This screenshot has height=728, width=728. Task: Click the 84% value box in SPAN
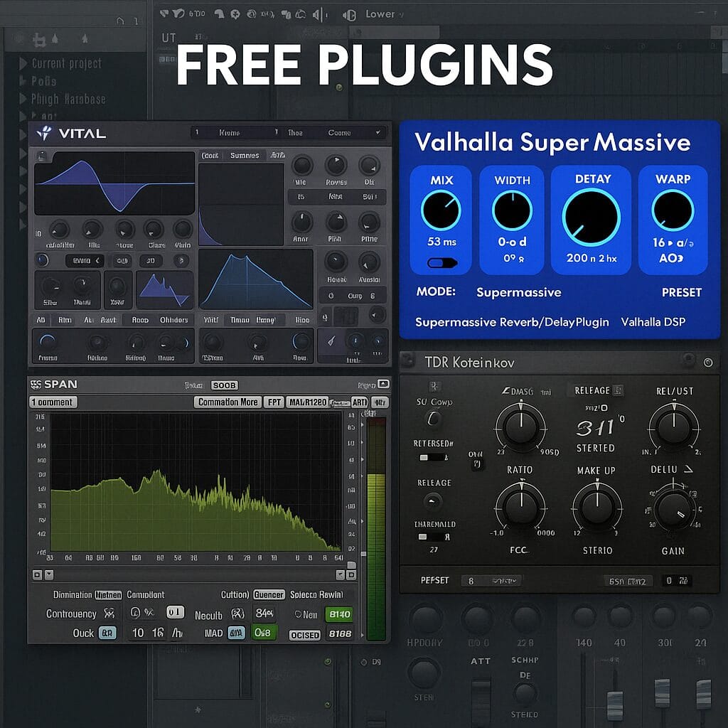point(264,614)
